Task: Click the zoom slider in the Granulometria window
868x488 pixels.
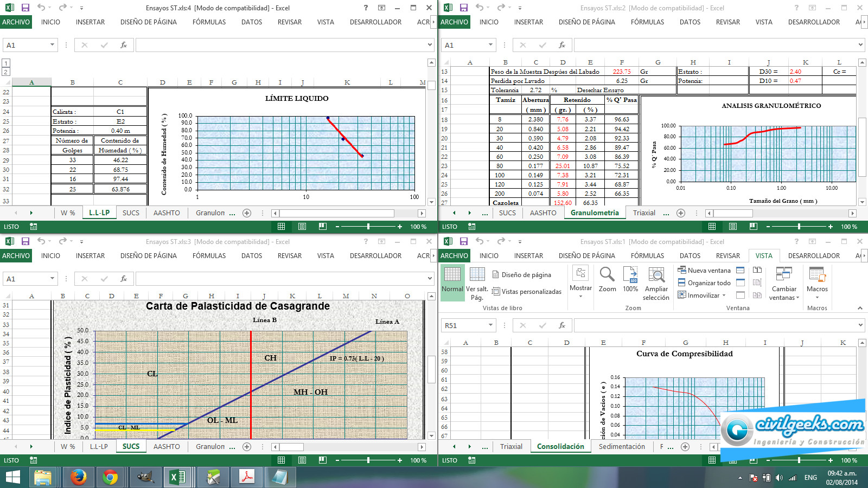Action: 799,227
